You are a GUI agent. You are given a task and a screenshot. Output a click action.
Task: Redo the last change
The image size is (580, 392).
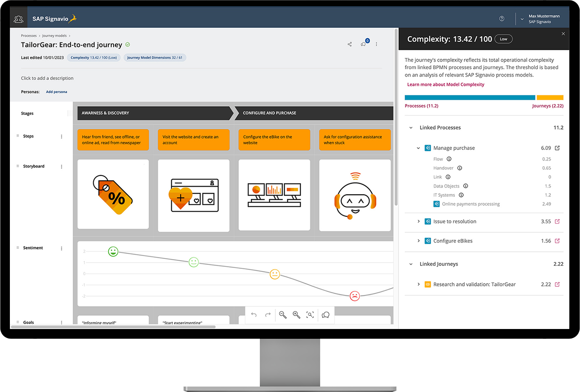[268, 315]
